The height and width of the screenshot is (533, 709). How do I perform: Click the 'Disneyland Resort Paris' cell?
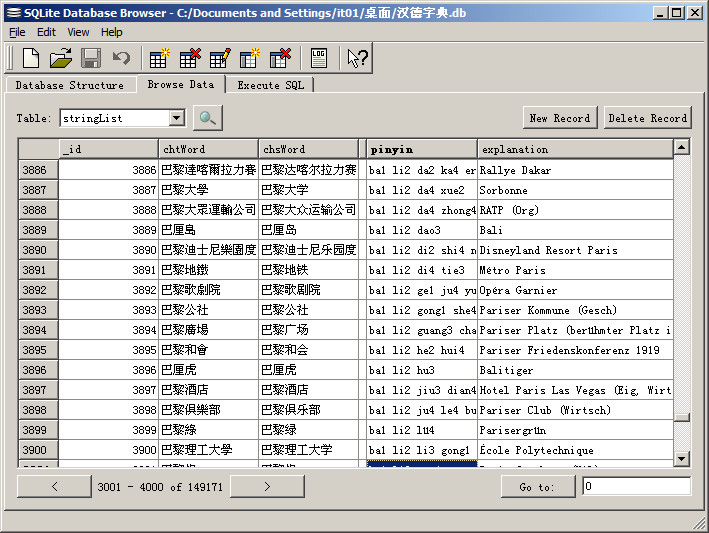[575, 250]
